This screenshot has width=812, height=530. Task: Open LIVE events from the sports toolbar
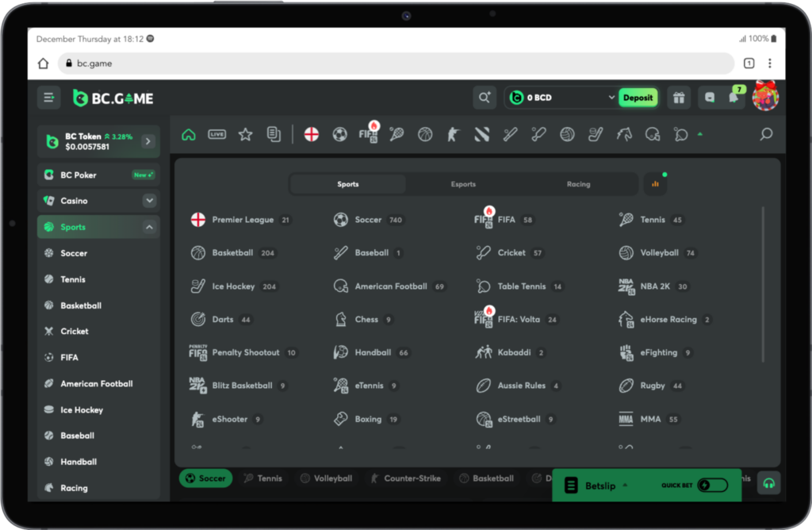(217, 135)
